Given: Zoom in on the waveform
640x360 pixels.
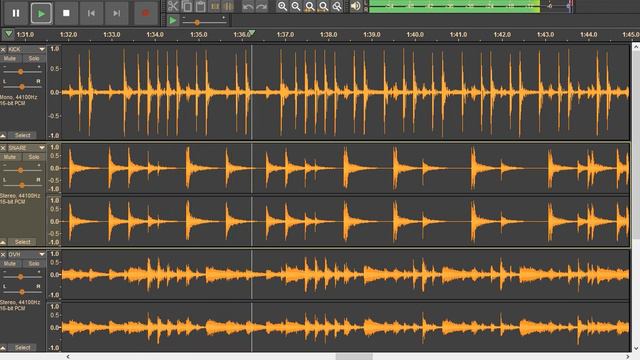Looking at the screenshot, I should 282,6.
